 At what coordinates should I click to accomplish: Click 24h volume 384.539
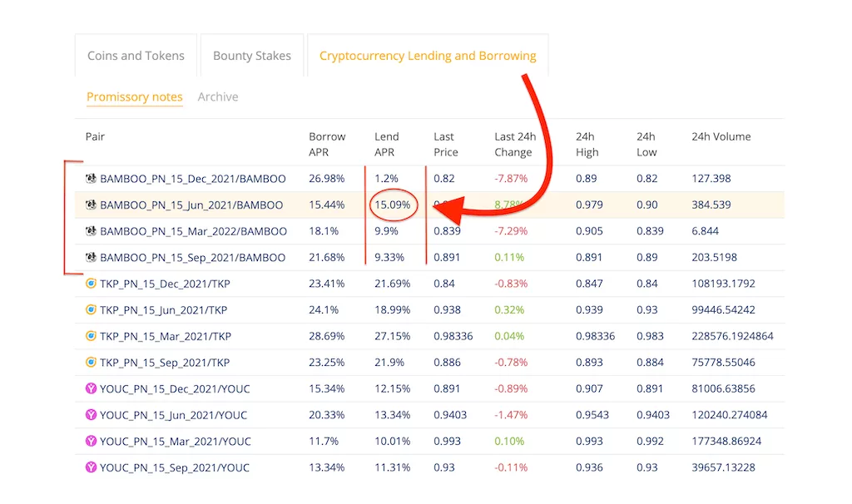tap(711, 205)
